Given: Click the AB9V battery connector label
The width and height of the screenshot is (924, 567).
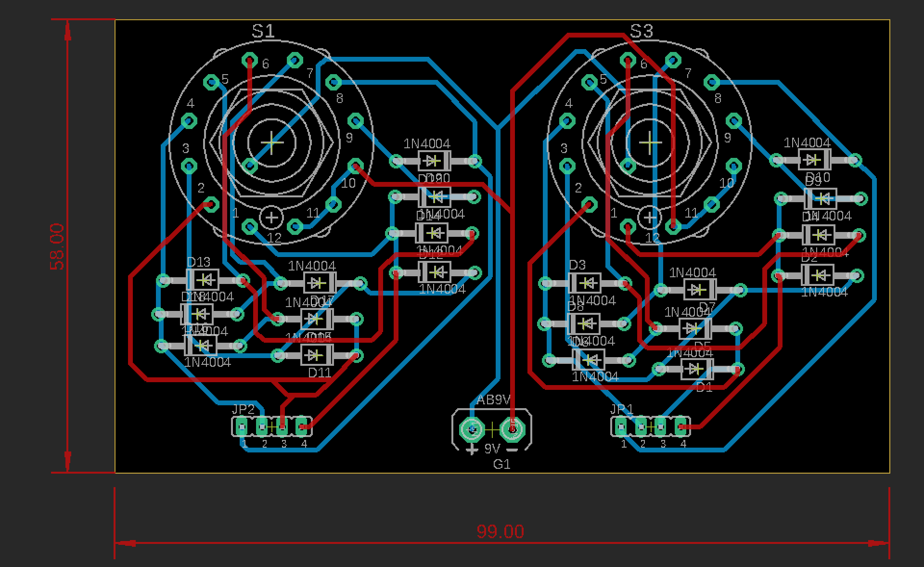Looking at the screenshot, I should pyautogui.click(x=494, y=399).
